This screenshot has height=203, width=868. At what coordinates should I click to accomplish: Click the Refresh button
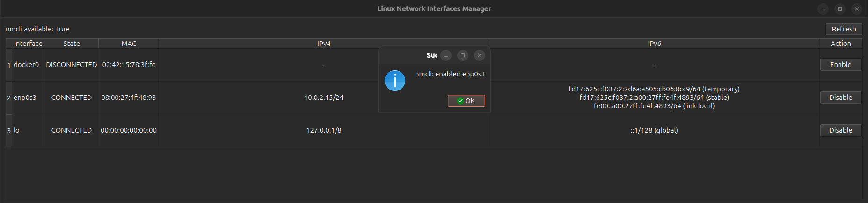coord(843,29)
